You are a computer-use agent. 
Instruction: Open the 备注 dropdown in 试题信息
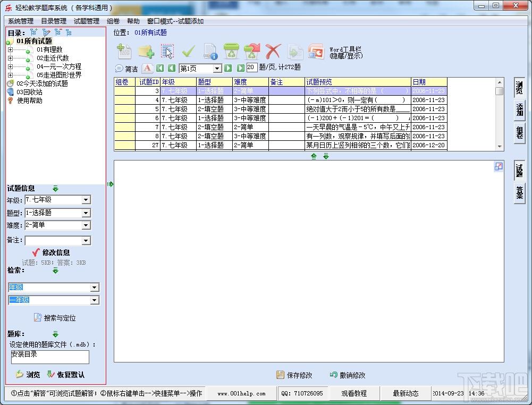coord(86,240)
